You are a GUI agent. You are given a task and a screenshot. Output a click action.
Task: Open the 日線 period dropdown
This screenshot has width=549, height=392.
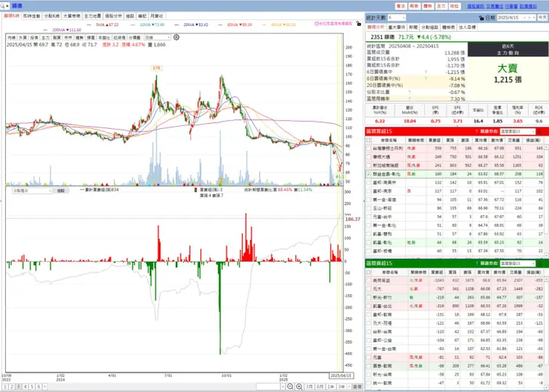tap(157, 37)
